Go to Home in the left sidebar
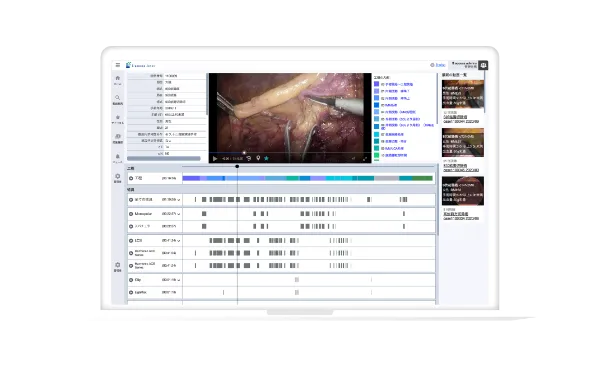 (117, 80)
